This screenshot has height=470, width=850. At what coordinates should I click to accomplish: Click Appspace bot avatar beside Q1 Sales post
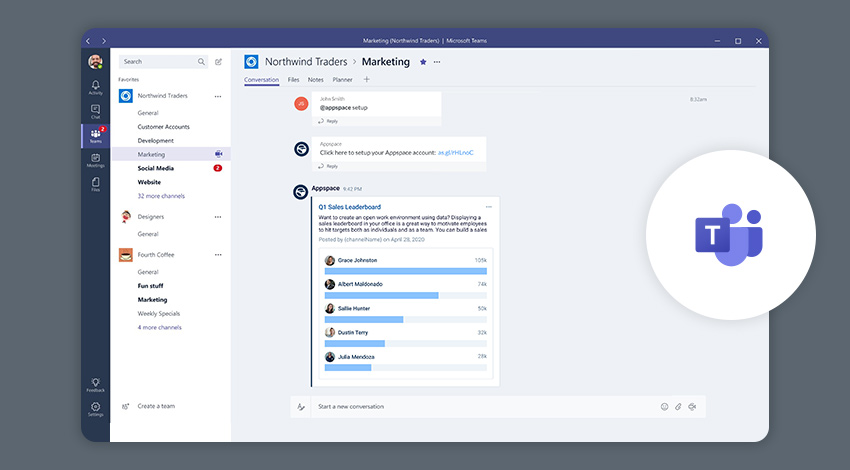point(300,192)
